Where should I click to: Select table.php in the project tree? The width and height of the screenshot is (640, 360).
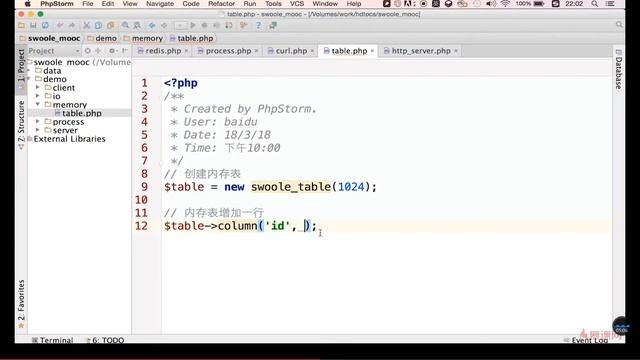(x=81, y=113)
